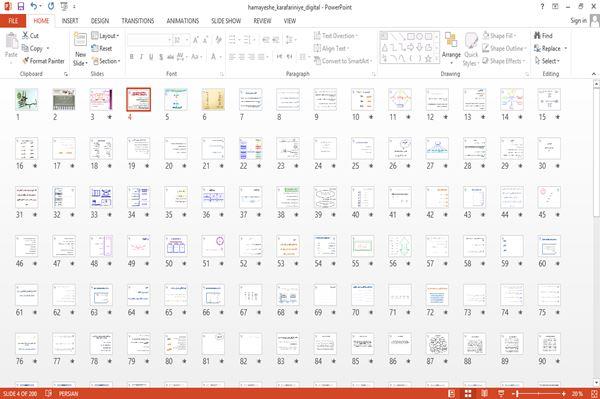
Task: Click the Strikethrough abc icon
Action: [170, 57]
